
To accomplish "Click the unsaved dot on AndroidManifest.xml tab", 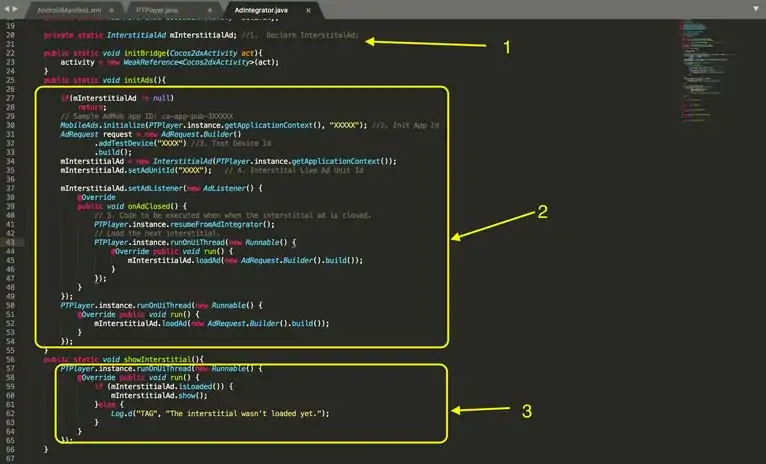I will tap(111, 10).
